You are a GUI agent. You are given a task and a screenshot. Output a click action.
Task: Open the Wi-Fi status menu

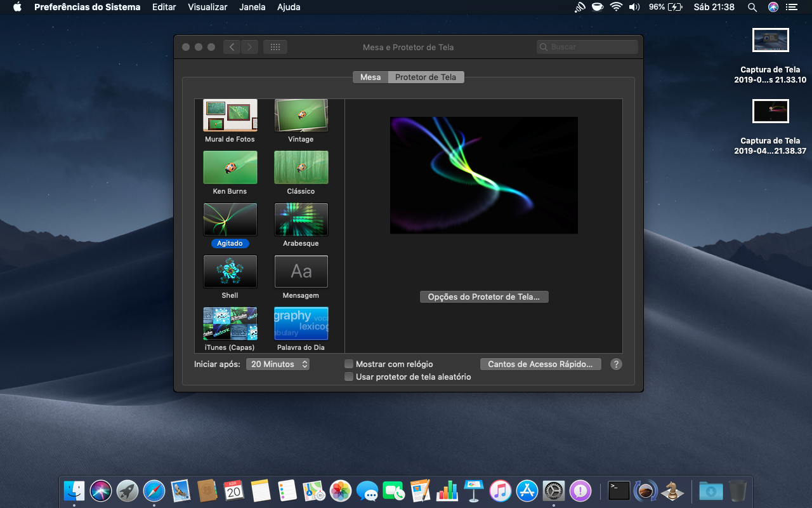click(615, 7)
